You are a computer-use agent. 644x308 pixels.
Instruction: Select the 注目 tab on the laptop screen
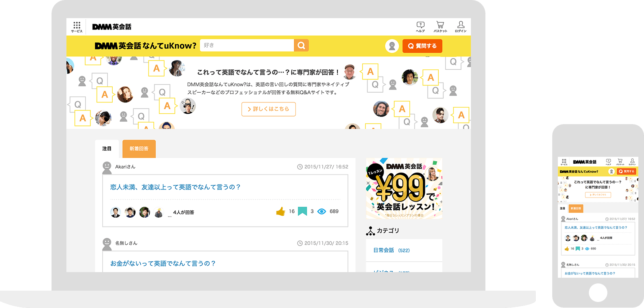click(x=107, y=149)
